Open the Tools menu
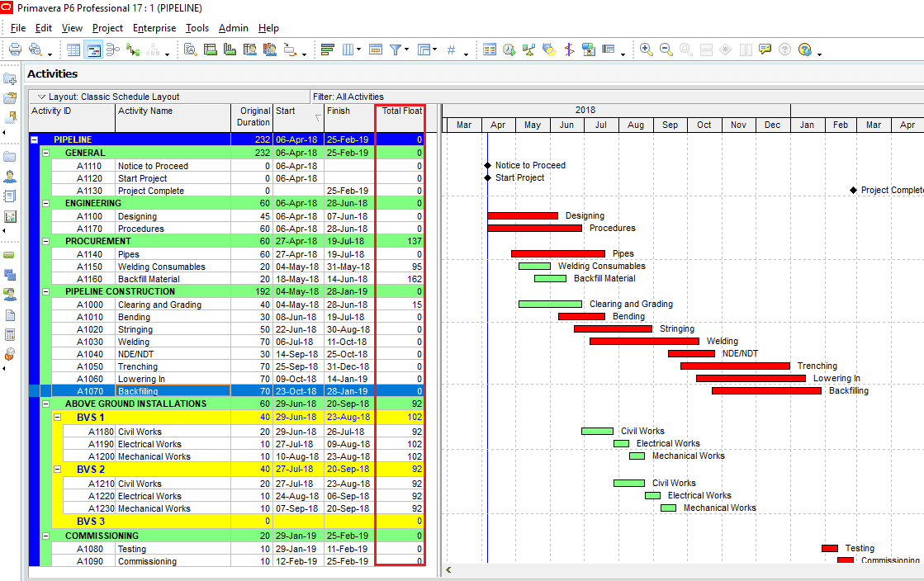The image size is (924, 581). tap(197, 28)
